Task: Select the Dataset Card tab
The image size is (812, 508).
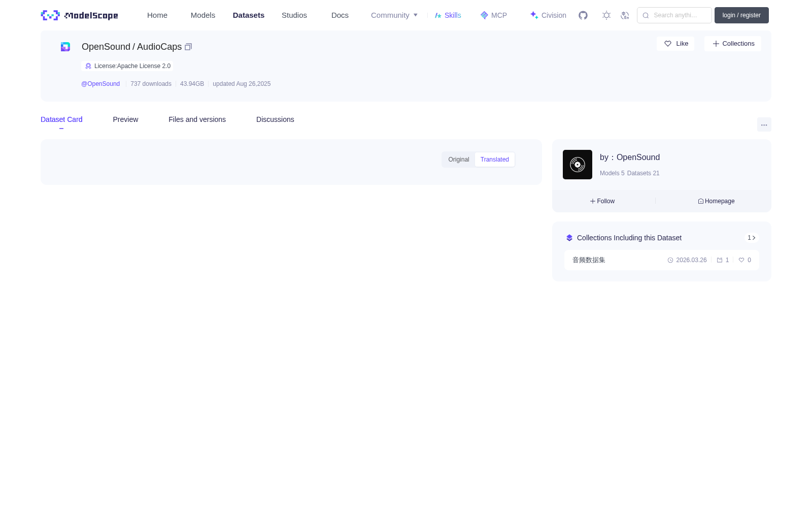Action: (61, 119)
